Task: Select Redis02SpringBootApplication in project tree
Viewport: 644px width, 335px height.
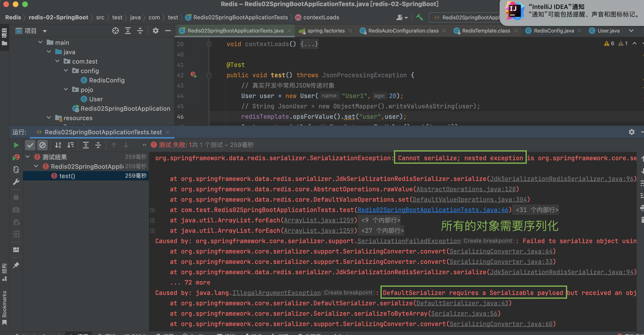Action: click(121, 109)
